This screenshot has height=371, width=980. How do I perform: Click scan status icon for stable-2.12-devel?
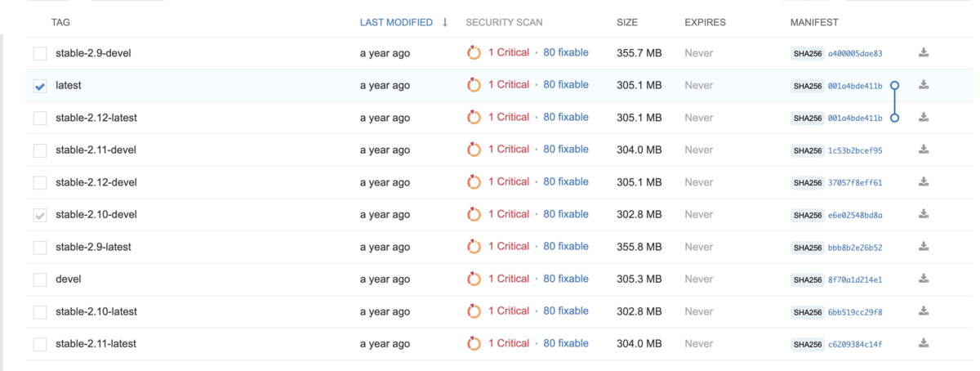pyautogui.click(x=474, y=182)
